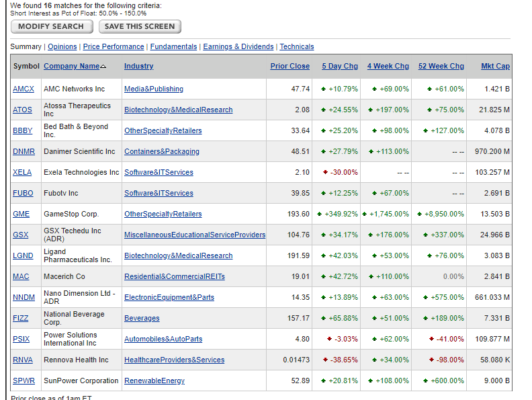Open HealthcareProviders&Services industry link
The image size is (532, 400).
click(175, 360)
